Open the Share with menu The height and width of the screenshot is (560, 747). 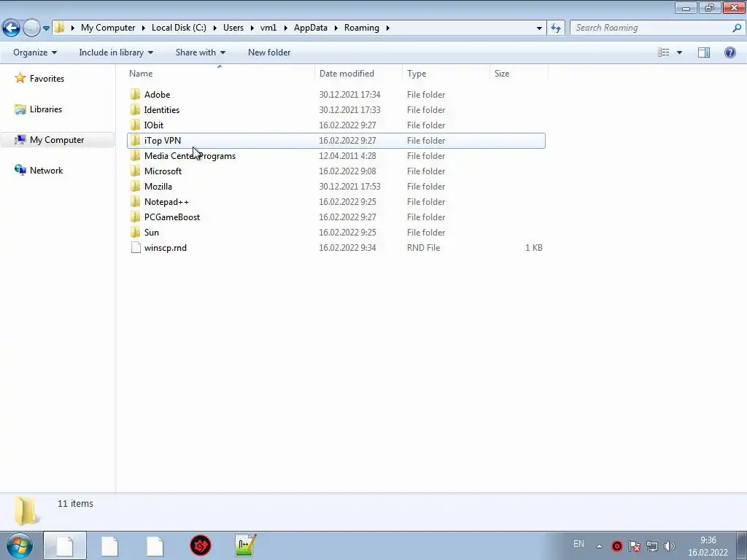point(200,52)
